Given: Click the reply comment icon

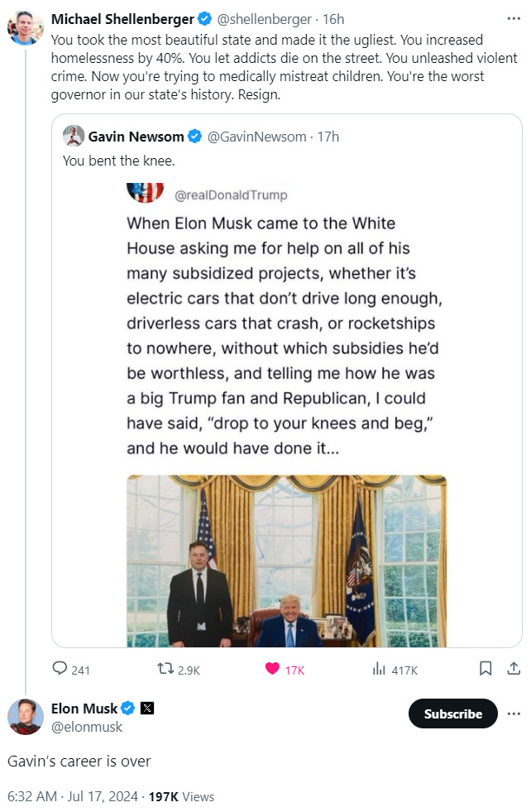Looking at the screenshot, I should tap(60, 670).
